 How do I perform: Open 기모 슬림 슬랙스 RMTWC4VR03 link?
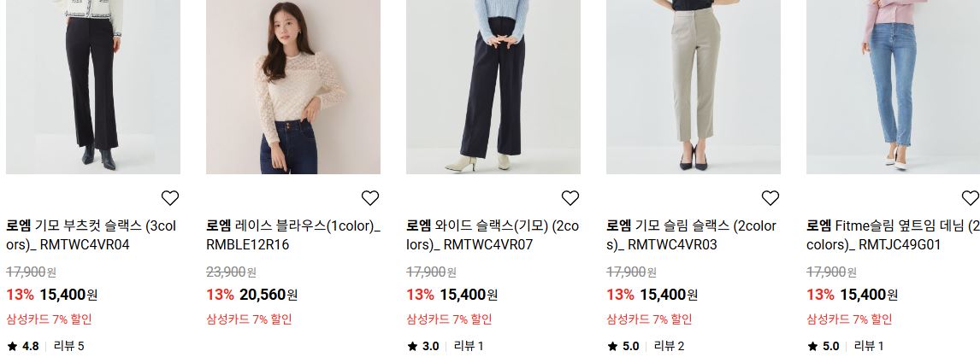(691, 235)
